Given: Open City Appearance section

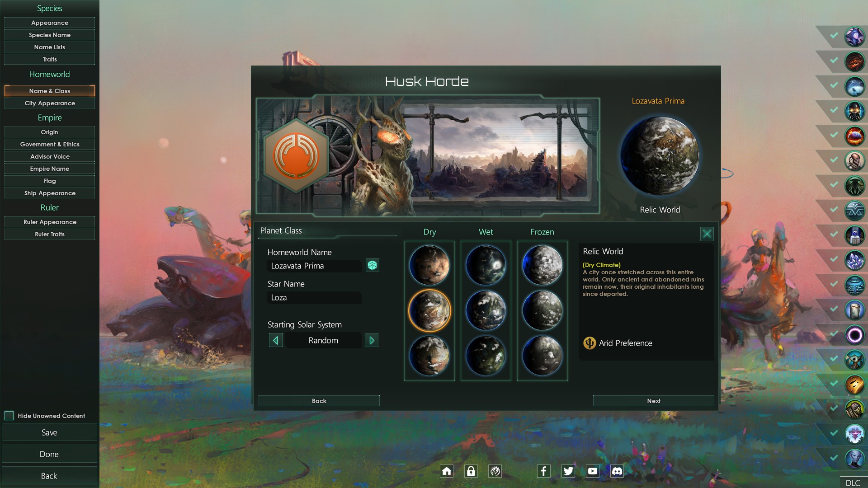Looking at the screenshot, I should (50, 103).
